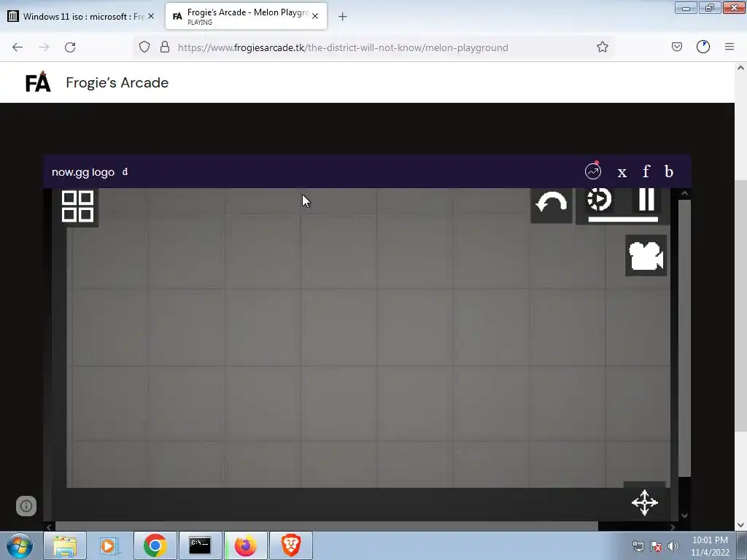Open Windows Media Player from taskbar
Screen dimensions: 747x560
pyautogui.click(x=109, y=545)
